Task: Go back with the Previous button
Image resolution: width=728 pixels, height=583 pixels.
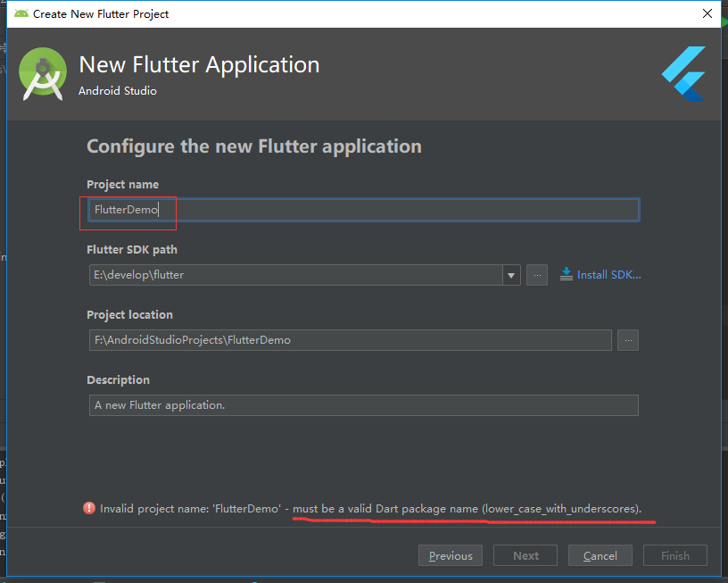Action: tap(451, 555)
